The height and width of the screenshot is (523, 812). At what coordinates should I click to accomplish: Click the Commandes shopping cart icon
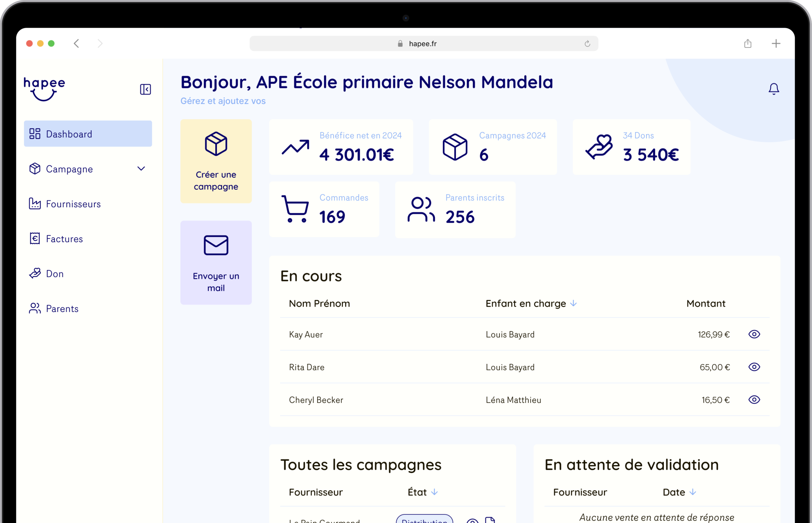(295, 209)
